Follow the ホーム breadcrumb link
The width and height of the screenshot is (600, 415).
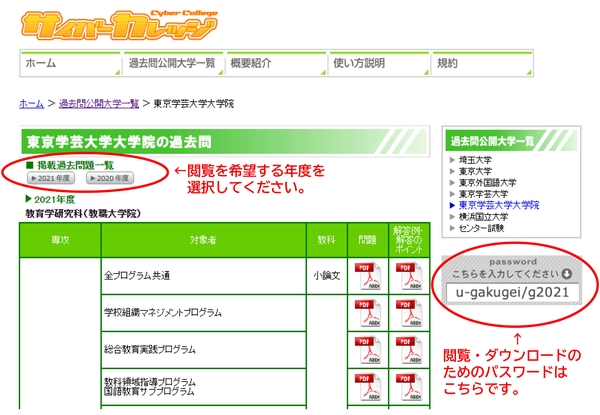(31, 104)
